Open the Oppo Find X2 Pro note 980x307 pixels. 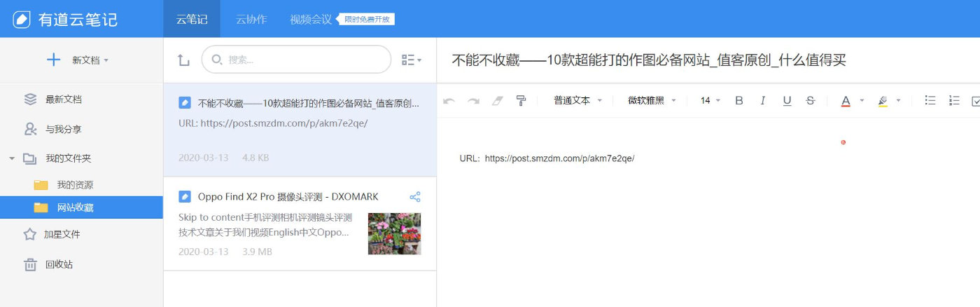click(x=300, y=224)
